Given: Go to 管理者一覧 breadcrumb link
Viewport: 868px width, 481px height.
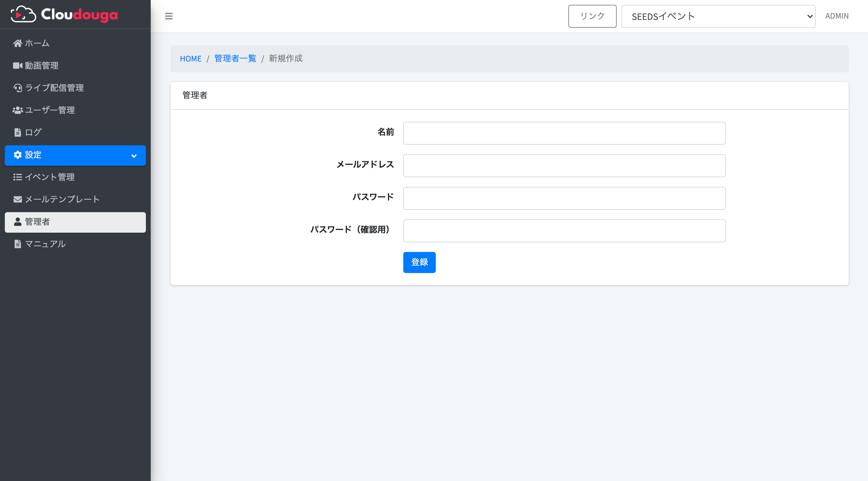Looking at the screenshot, I should [x=235, y=58].
